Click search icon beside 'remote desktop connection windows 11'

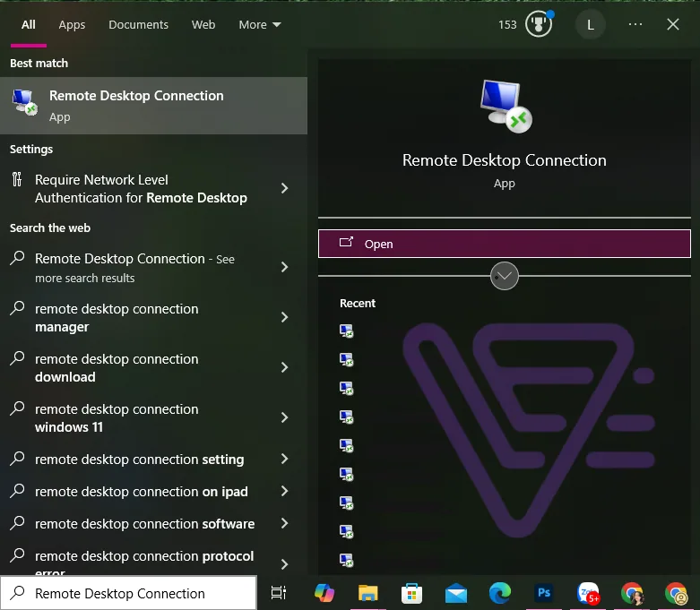point(17,408)
